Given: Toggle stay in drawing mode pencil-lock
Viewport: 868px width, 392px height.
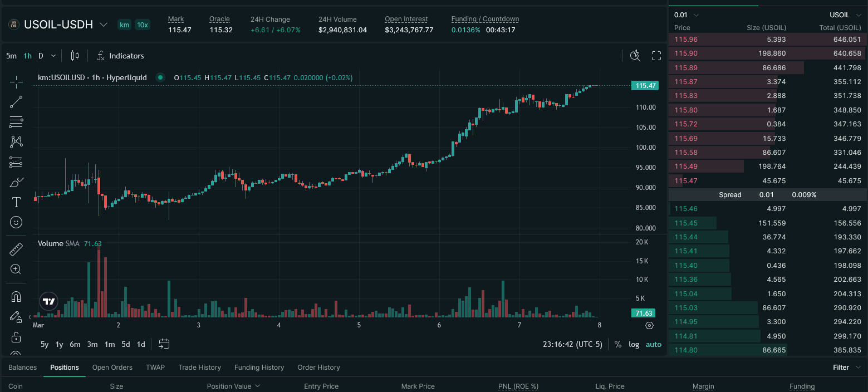Looking at the screenshot, I should click(x=16, y=317).
